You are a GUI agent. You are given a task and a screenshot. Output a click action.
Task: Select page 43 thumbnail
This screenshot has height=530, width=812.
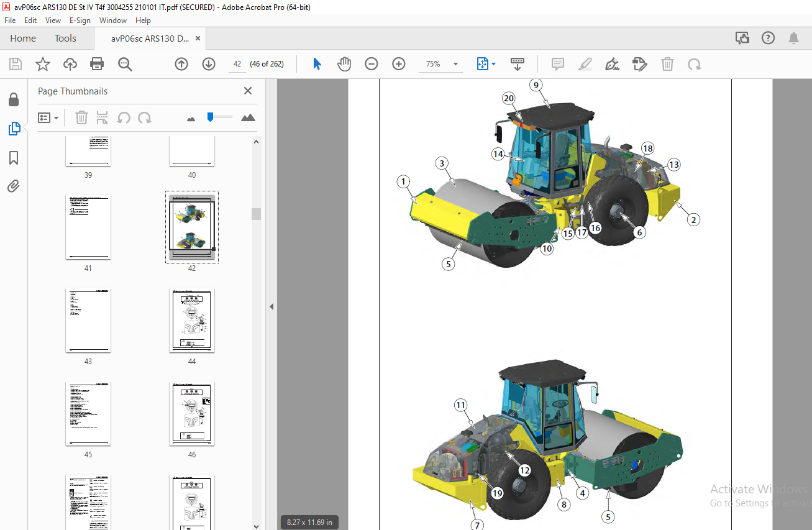point(88,321)
